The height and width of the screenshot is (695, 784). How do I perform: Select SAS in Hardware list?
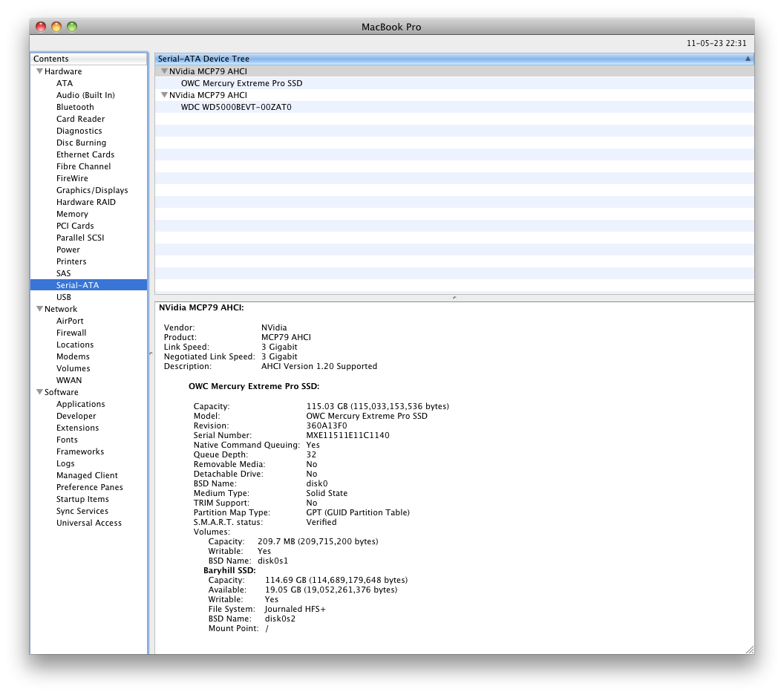[64, 273]
